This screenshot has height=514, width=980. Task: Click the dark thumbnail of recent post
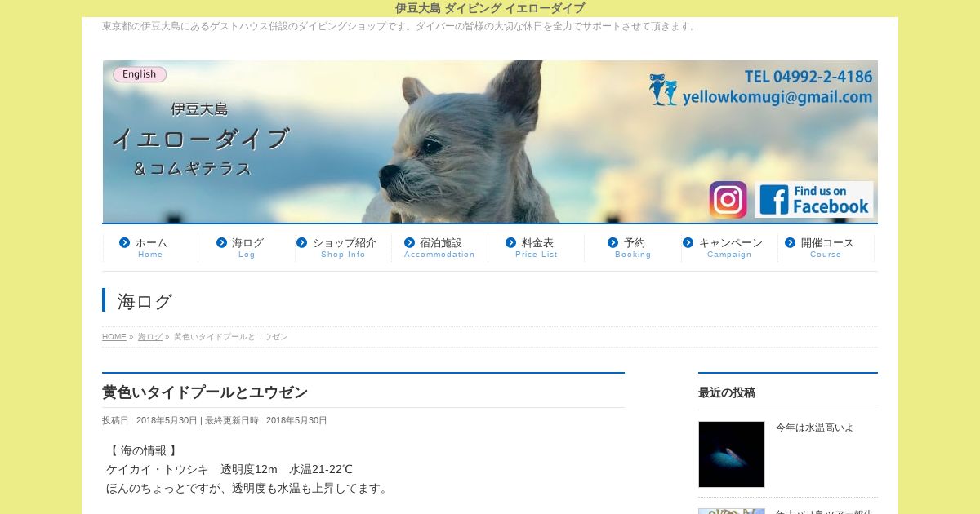point(732,454)
